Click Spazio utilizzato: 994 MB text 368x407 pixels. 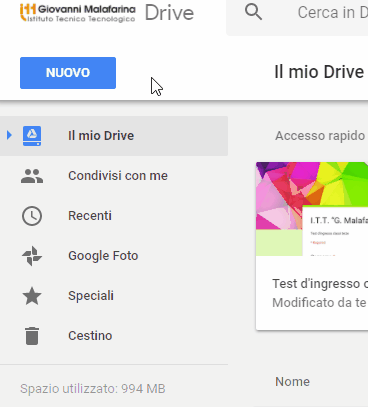coord(93,389)
